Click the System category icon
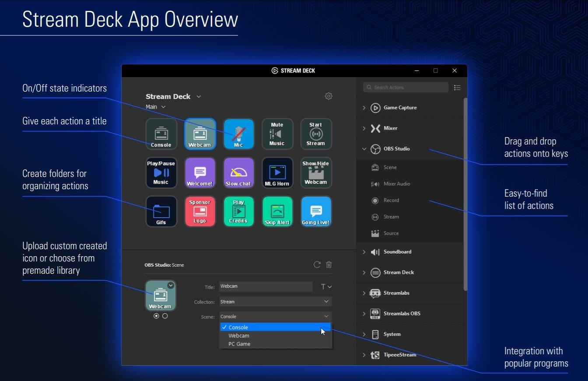The image size is (588, 381). [375, 334]
